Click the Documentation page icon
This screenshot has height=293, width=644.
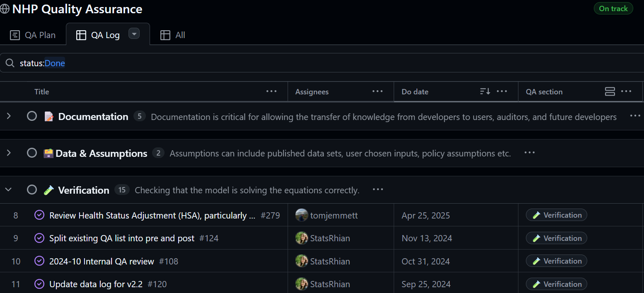(49, 117)
